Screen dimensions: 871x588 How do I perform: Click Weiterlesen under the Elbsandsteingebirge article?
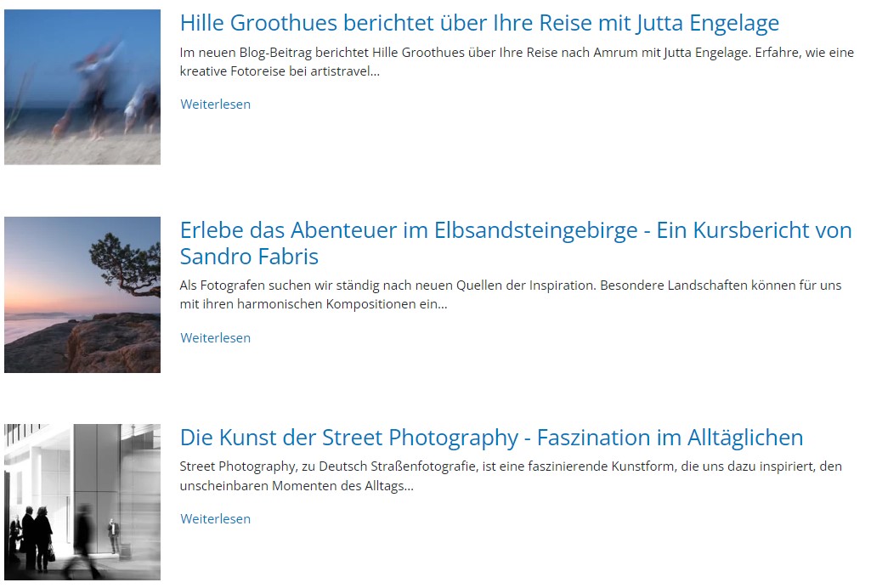tap(216, 337)
